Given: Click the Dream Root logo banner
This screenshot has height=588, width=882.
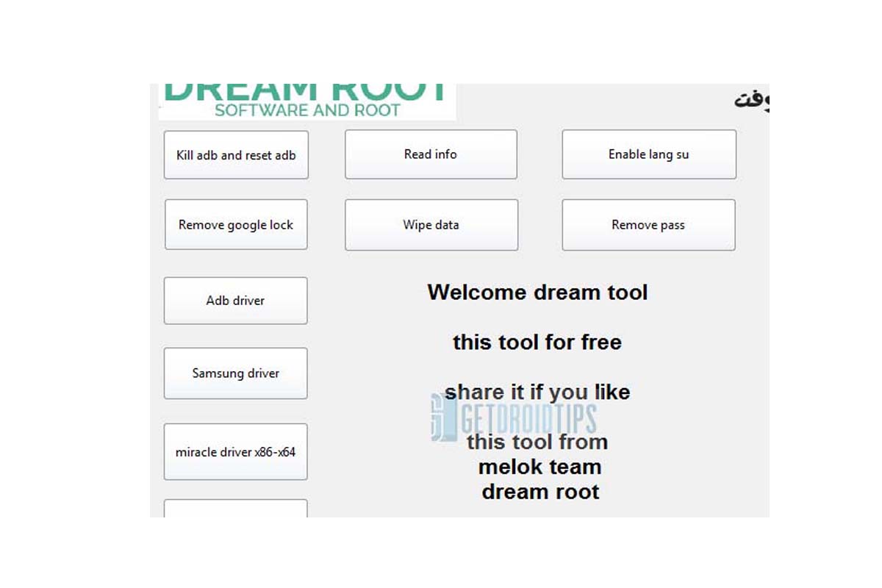Looking at the screenshot, I should (307, 101).
